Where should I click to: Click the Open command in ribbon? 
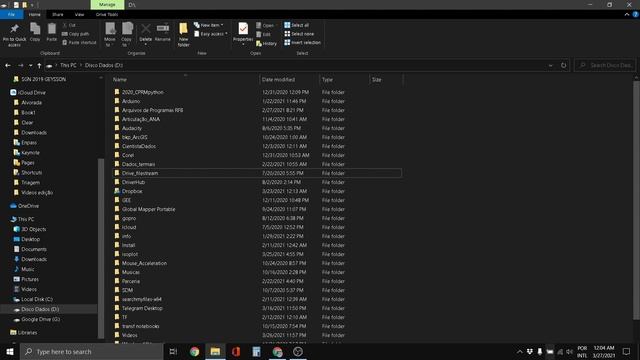pyautogui.click(x=265, y=25)
